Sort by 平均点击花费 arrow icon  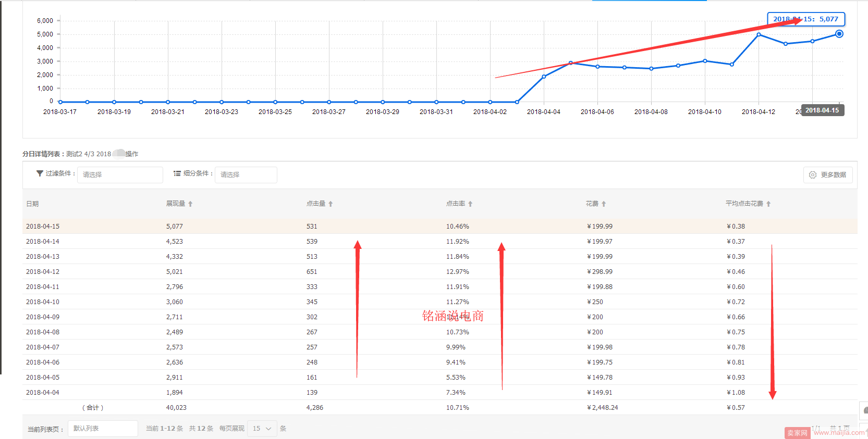pos(768,204)
